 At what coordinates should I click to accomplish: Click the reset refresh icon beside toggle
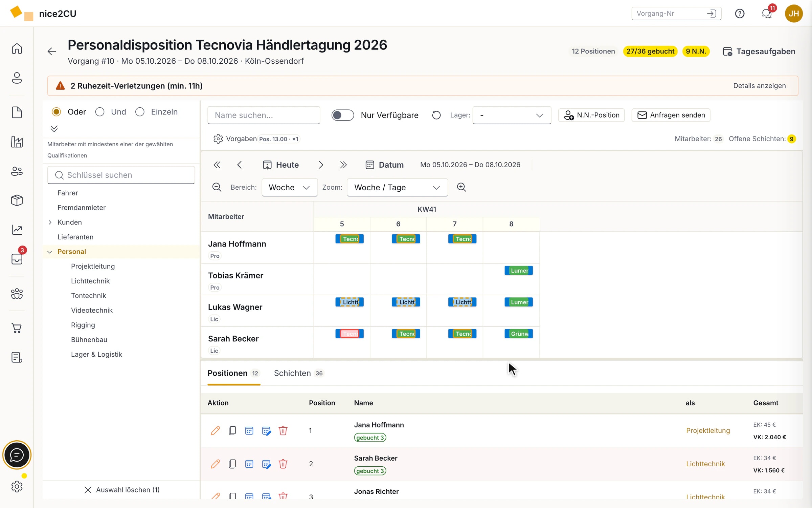click(436, 115)
